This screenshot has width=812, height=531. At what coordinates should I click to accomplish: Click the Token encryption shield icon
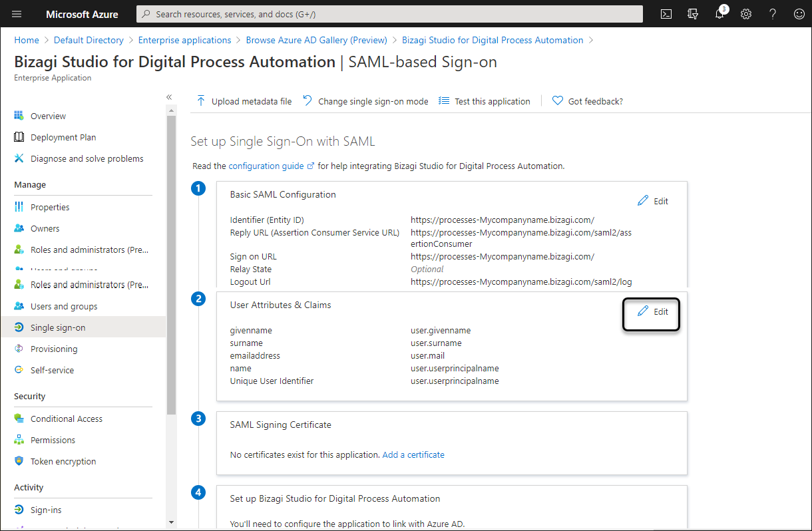coord(19,461)
